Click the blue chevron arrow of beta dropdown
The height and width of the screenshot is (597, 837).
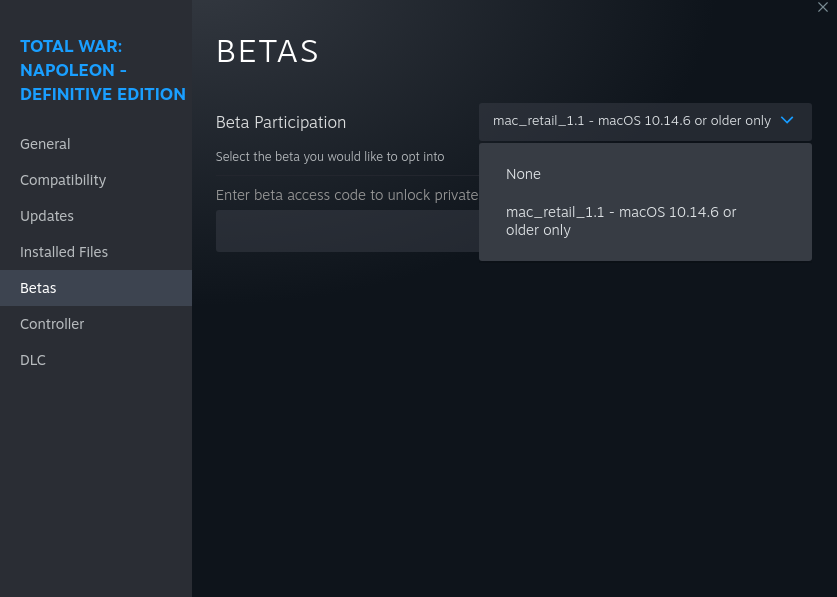pos(787,121)
